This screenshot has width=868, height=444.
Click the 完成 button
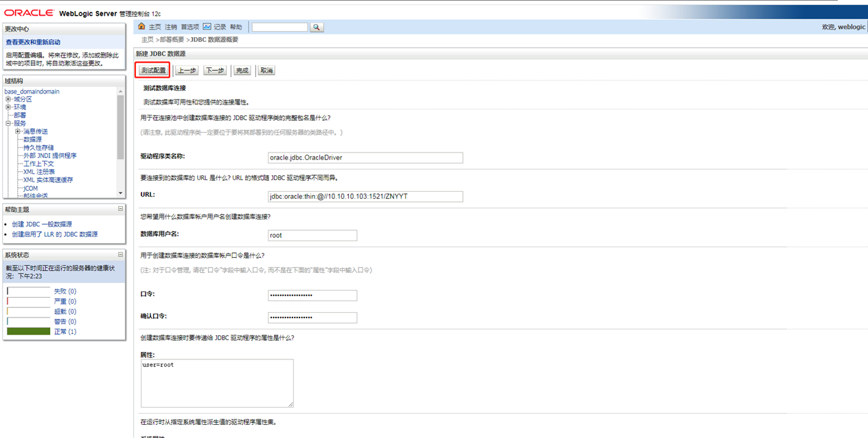(x=242, y=70)
